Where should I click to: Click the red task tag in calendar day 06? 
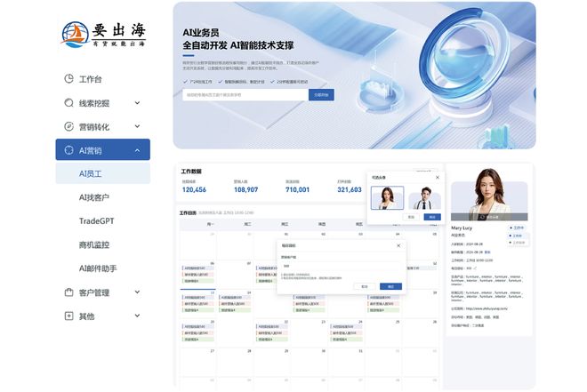click(x=197, y=275)
